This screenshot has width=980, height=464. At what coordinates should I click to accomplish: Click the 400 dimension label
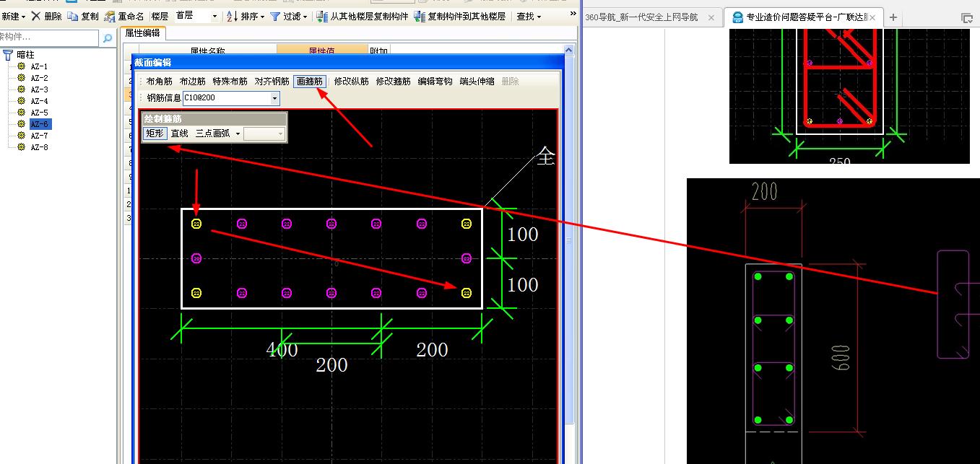282,350
